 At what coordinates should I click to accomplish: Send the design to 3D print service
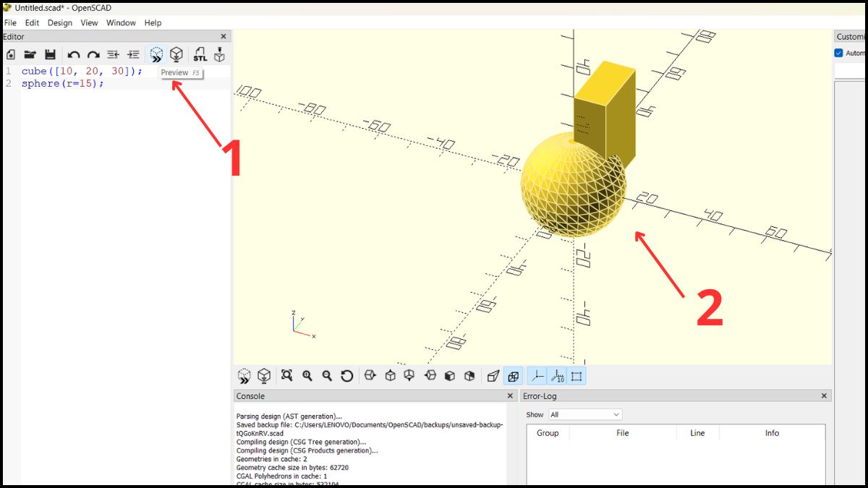tap(220, 54)
